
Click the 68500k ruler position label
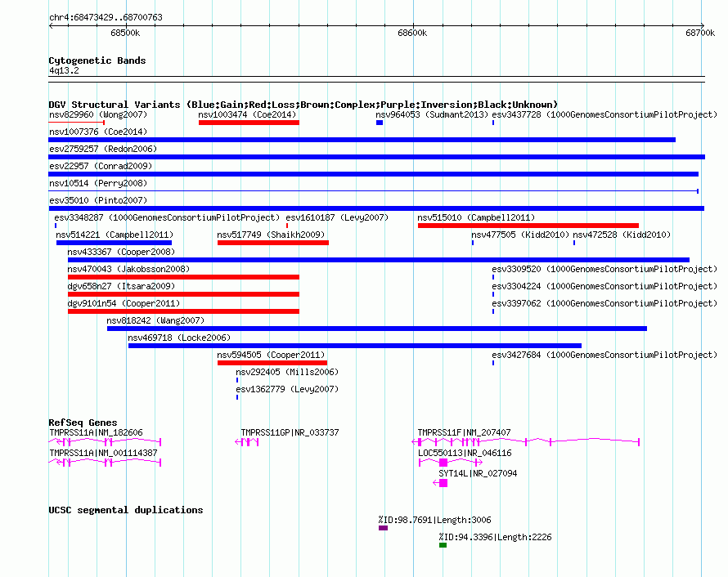(125, 33)
